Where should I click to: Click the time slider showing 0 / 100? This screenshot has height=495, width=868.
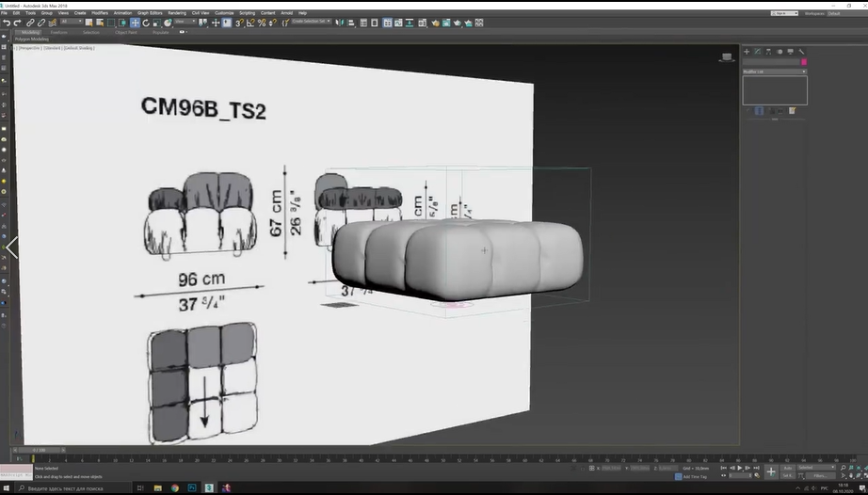point(39,450)
